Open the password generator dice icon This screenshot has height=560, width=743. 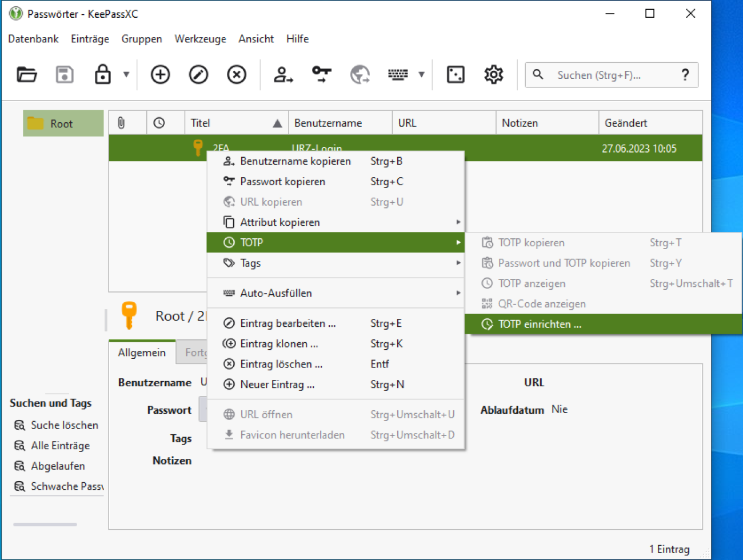455,75
